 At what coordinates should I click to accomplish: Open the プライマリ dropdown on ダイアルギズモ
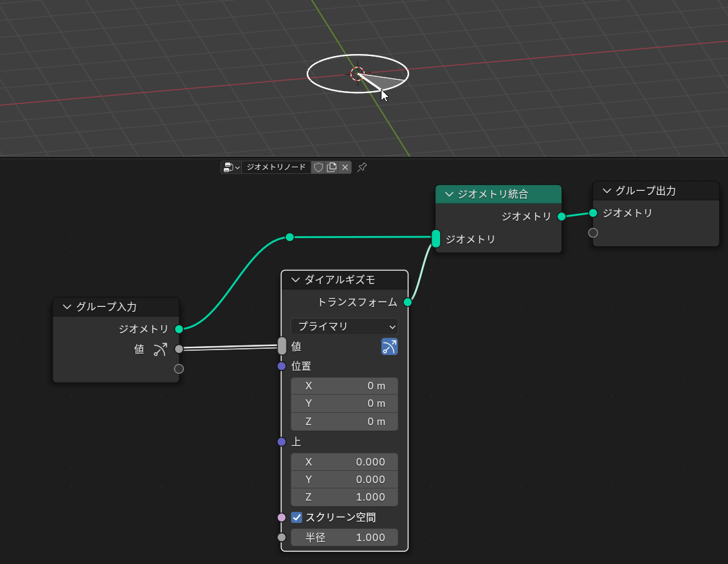coord(344,327)
